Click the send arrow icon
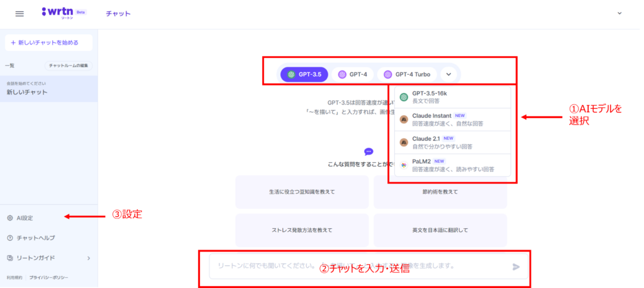Screen dimensions: 644x288 pos(516,267)
